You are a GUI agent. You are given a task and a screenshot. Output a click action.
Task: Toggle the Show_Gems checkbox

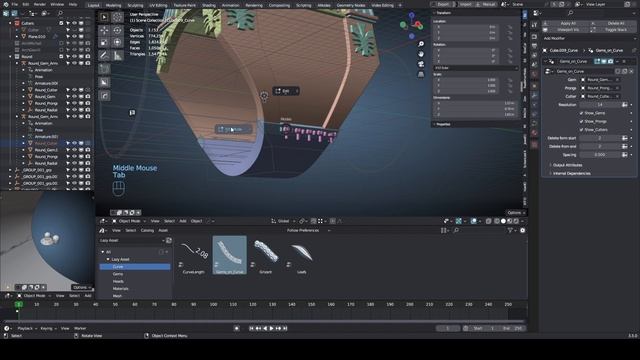(581, 113)
